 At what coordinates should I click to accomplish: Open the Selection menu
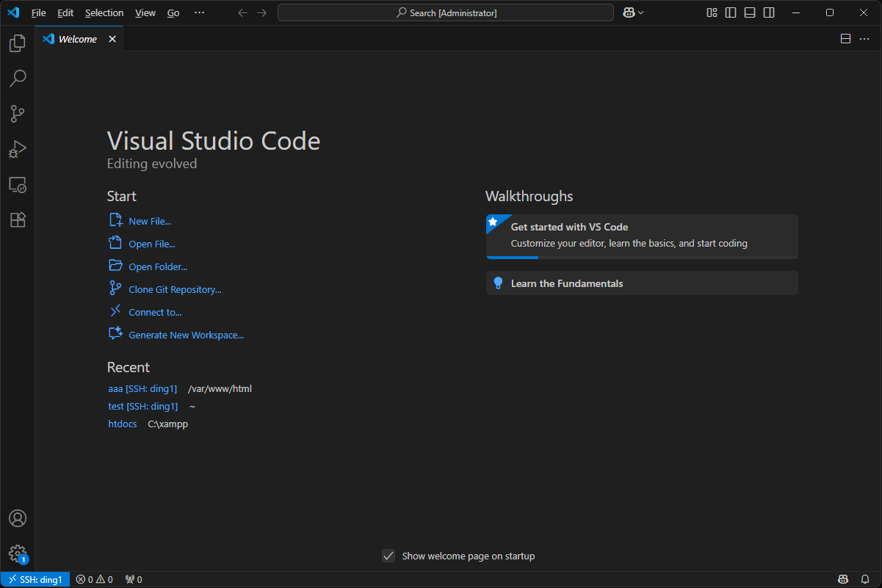(x=104, y=12)
